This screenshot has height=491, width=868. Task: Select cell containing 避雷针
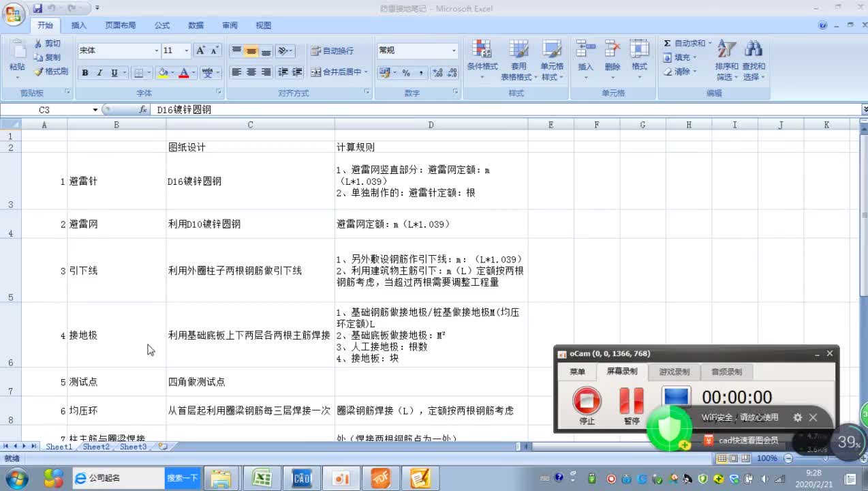click(x=117, y=181)
